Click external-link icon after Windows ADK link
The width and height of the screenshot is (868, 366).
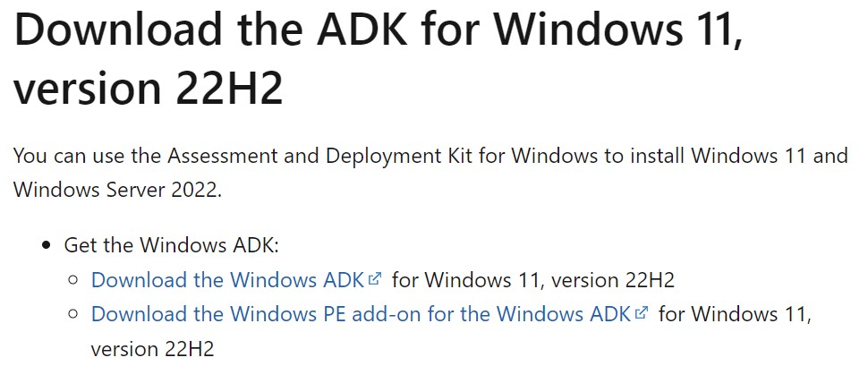[375, 278]
